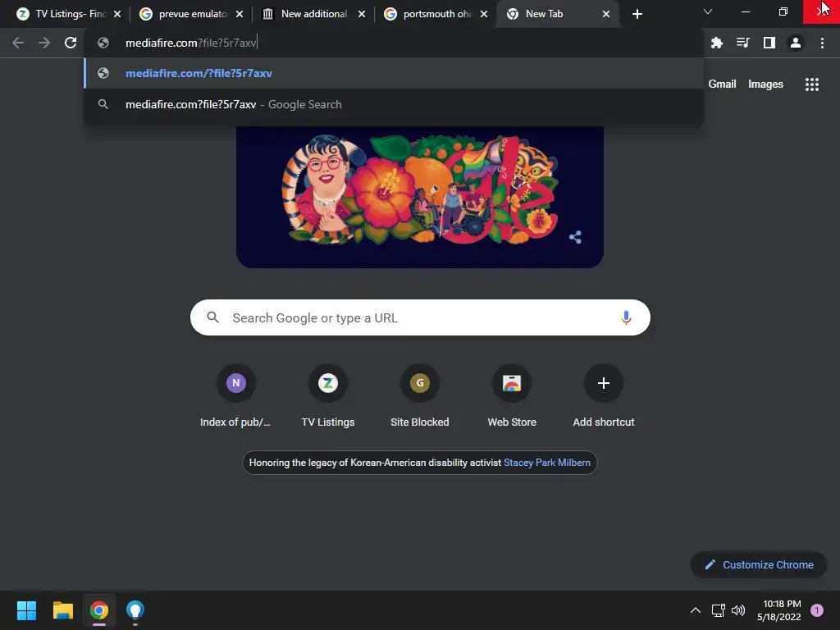Click the Google Doodle illustration
This screenshot has height=630, width=840.
tap(420, 197)
